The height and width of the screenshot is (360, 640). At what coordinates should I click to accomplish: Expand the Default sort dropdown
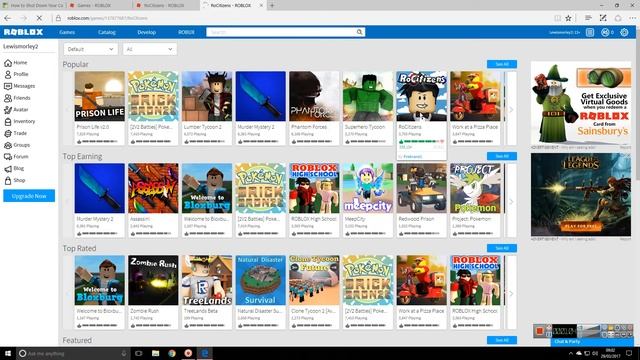click(90, 49)
